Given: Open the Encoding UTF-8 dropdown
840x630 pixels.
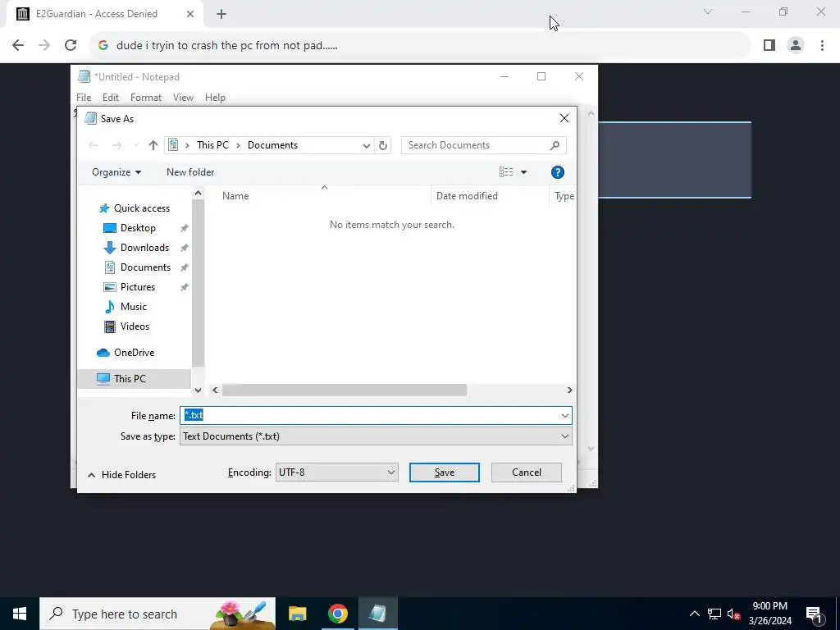Looking at the screenshot, I should coord(336,472).
